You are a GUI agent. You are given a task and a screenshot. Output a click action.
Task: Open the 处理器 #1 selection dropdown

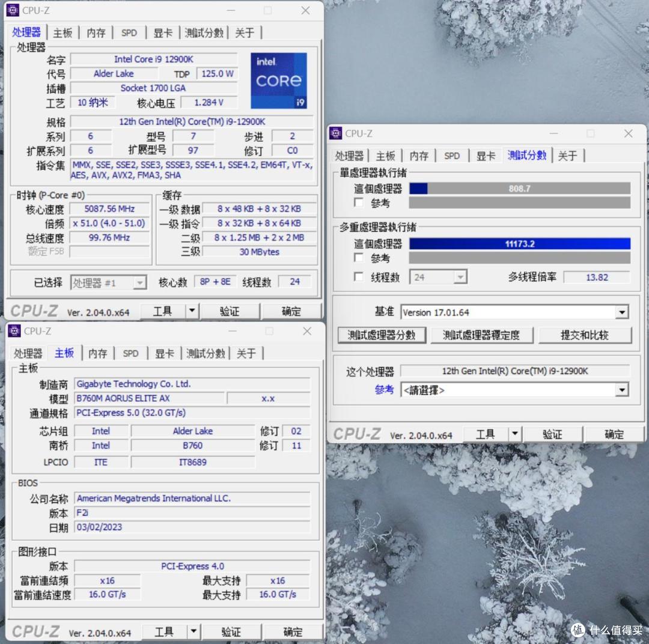140,283
